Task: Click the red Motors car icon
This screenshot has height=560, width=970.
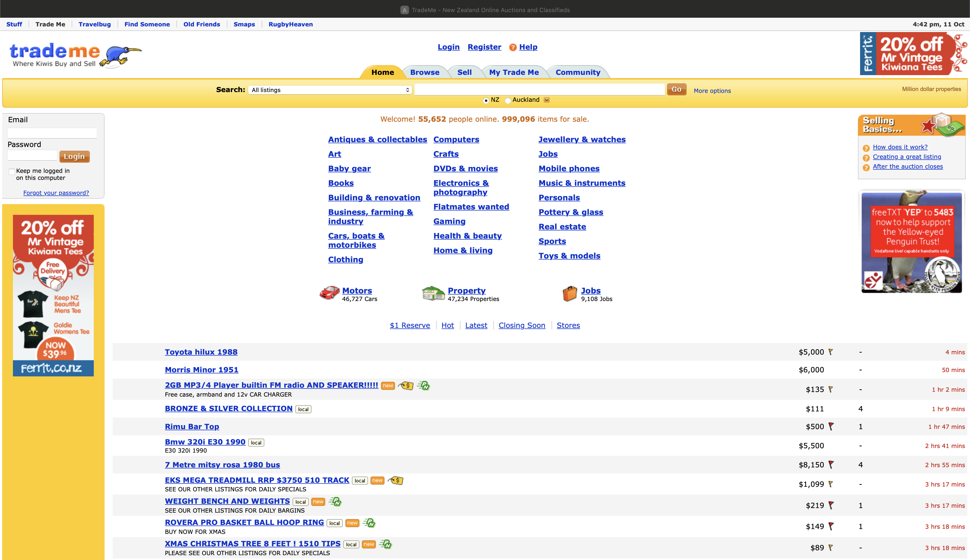Action: 329,293
